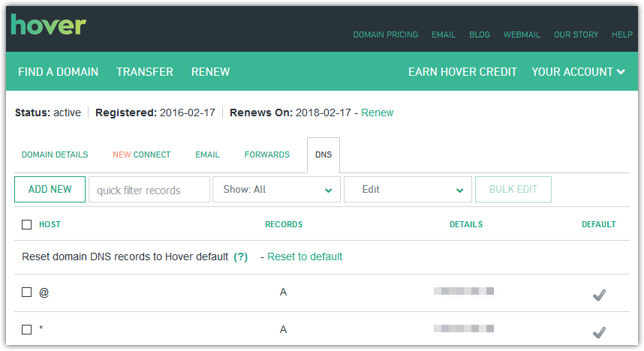Open the WEBMAIL link
The height and width of the screenshot is (351, 644).
[x=522, y=35]
